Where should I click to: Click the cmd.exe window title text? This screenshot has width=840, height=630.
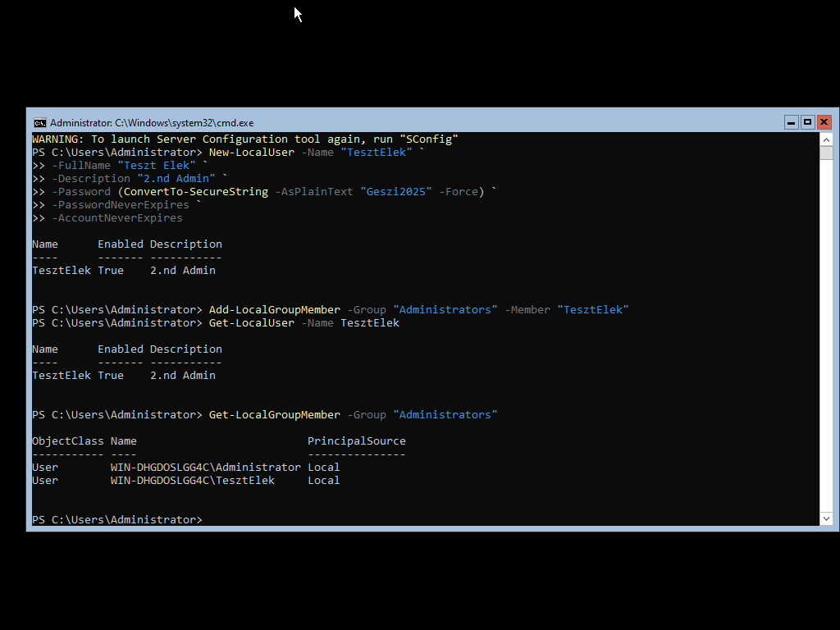coord(152,123)
